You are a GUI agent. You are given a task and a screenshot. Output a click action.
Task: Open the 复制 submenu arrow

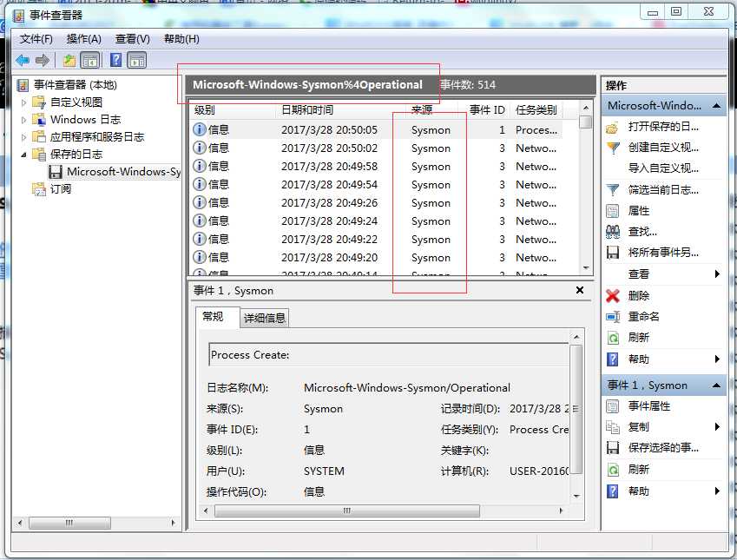[717, 427]
